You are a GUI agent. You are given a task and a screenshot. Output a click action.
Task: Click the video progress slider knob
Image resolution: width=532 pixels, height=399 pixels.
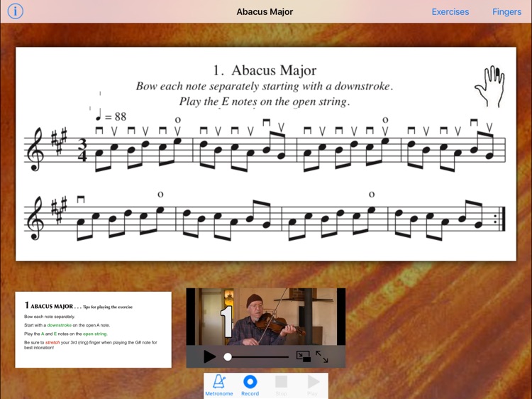(x=228, y=357)
